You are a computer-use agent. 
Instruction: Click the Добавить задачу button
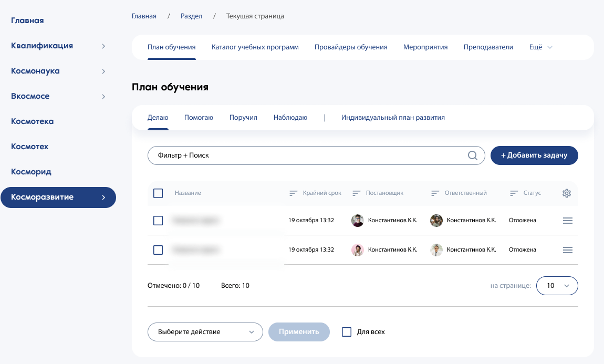pos(534,155)
